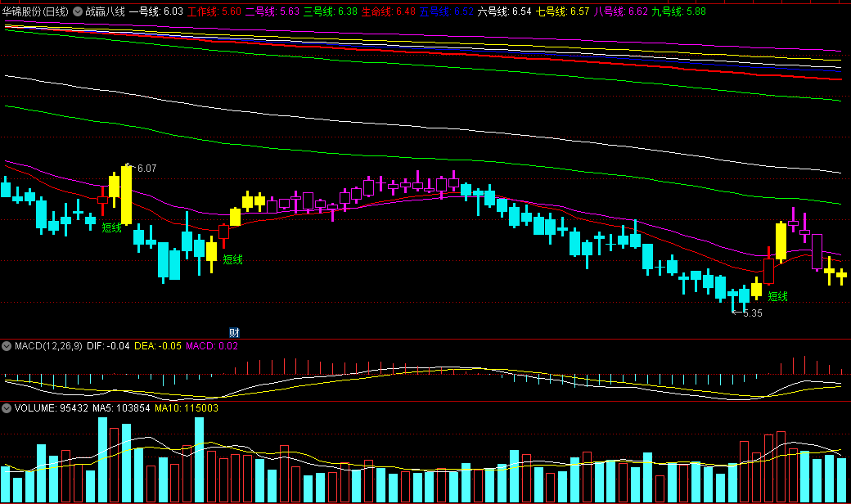Select the DEA: -0.05 value
The width and height of the screenshot is (851, 504).
click(157, 346)
